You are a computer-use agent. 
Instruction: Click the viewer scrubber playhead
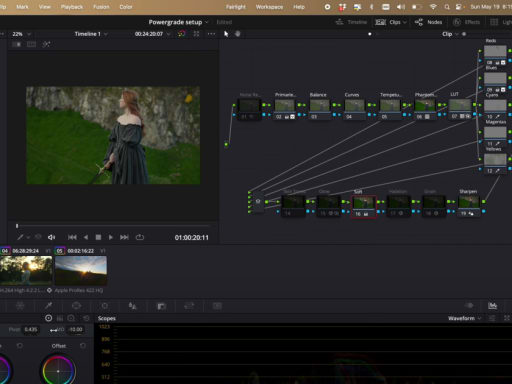click(x=17, y=226)
